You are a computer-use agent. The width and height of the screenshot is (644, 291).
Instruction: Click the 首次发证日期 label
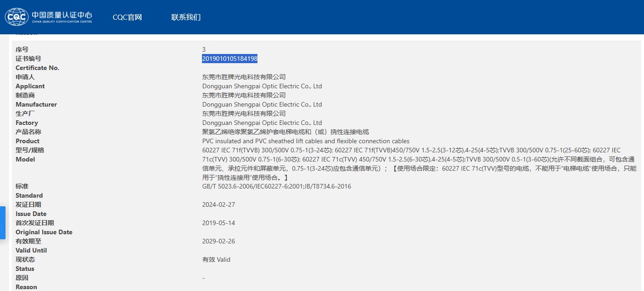click(35, 223)
